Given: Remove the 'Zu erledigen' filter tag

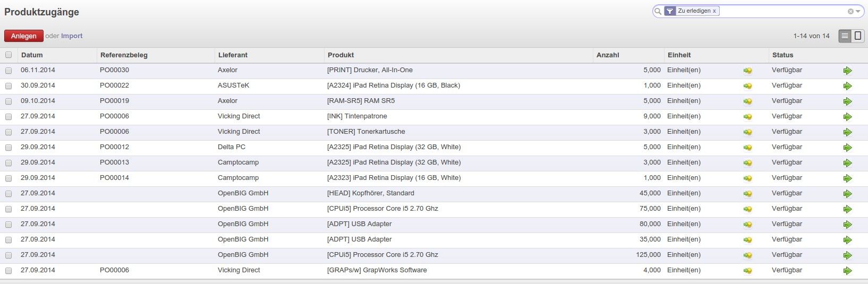Looking at the screenshot, I should click(714, 11).
